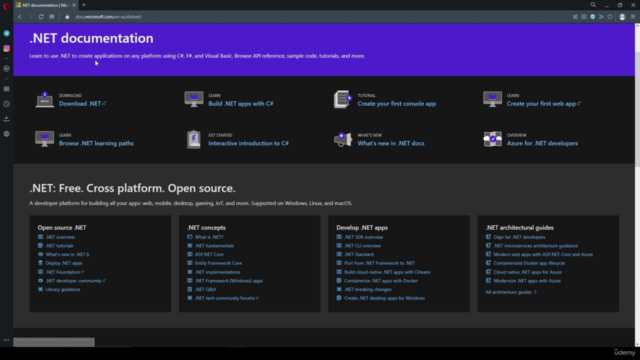
Task: Open a new tab with plus button
Action: tap(84, 5)
